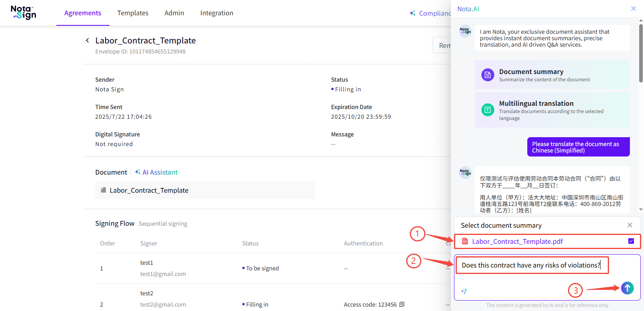Click the Multilingual translation icon
Image resolution: width=644 pixels, height=311 pixels.
tap(487, 110)
